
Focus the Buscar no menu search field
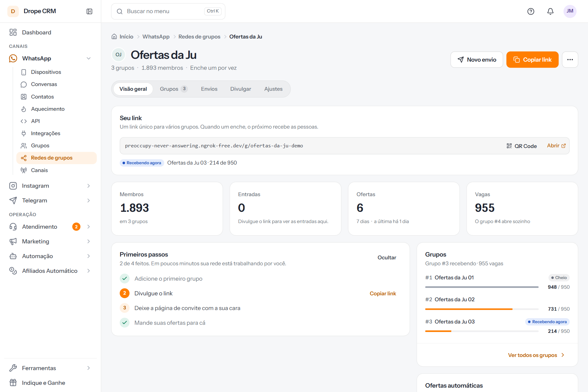[x=168, y=11]
